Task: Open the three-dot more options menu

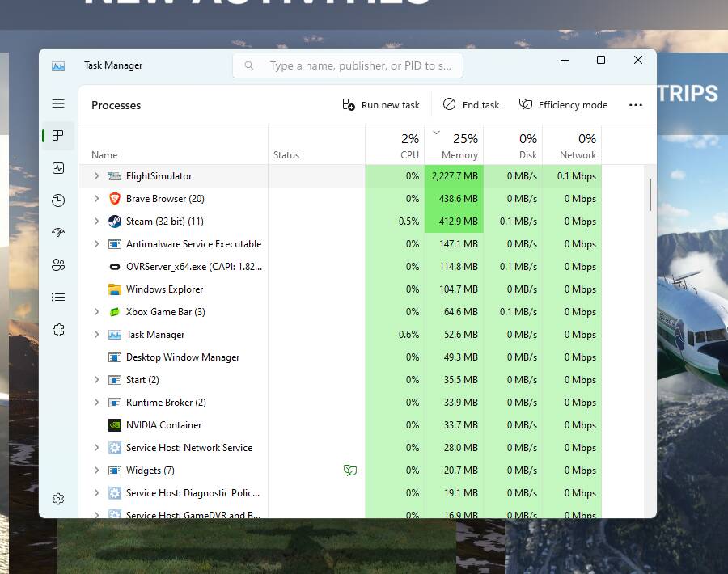Action: pos(636,105)
